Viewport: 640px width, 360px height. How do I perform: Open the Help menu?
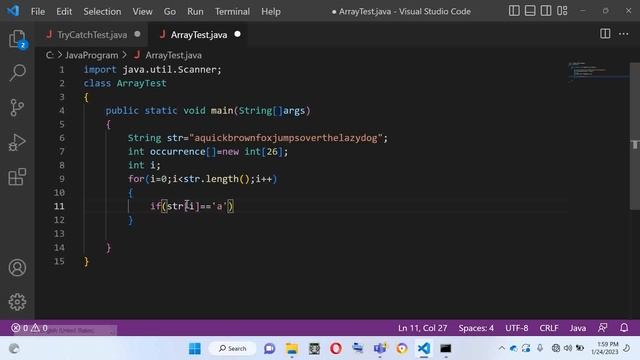[271, 11]
